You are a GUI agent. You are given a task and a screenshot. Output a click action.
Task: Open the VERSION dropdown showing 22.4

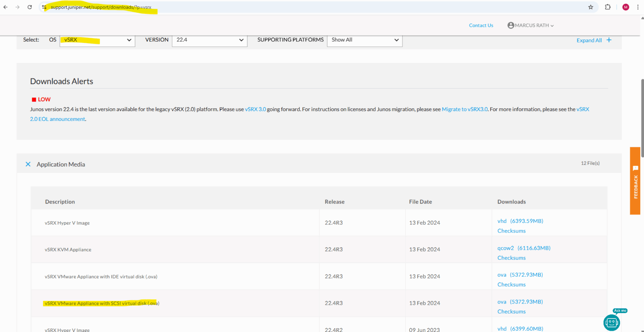209,40
